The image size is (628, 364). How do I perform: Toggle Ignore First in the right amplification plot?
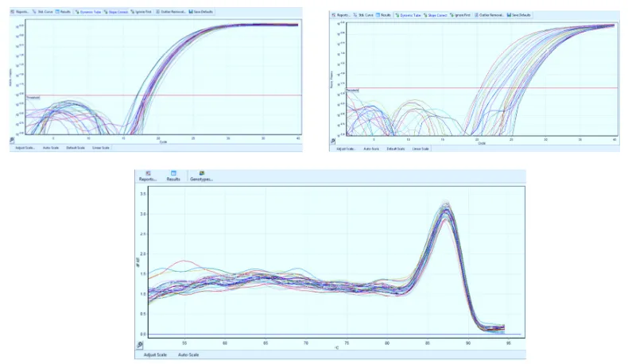(460, 15)
